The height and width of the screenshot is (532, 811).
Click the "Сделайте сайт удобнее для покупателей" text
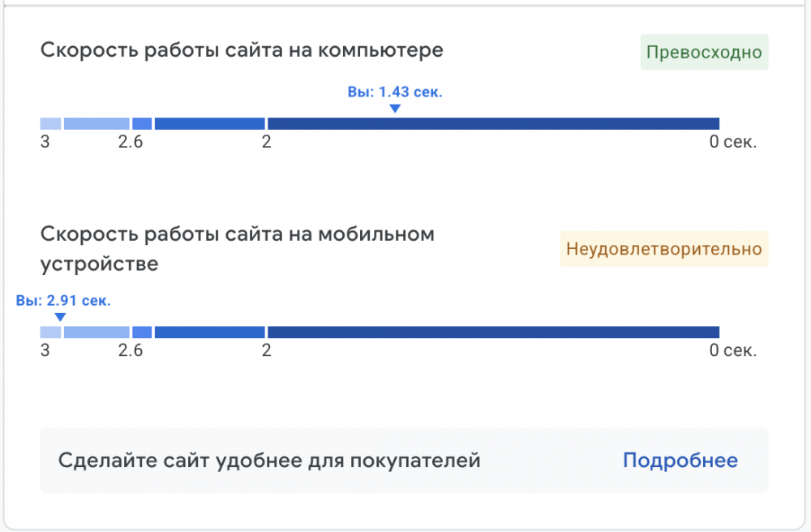(269, 461)
